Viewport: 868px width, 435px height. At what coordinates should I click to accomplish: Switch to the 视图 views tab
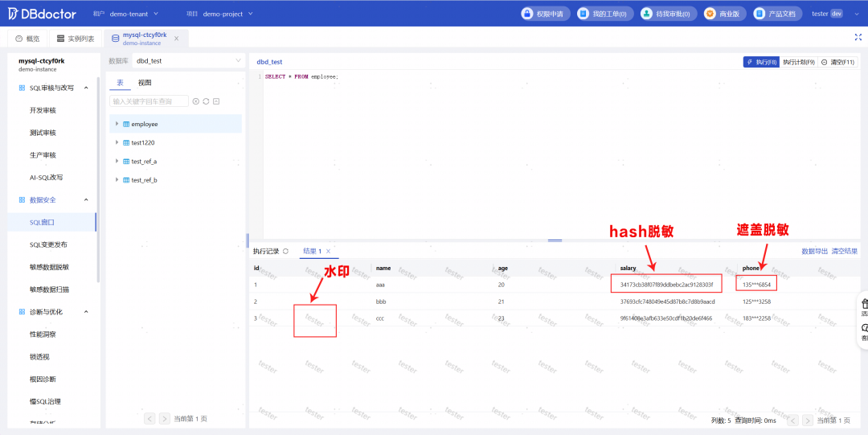(145, 83)
